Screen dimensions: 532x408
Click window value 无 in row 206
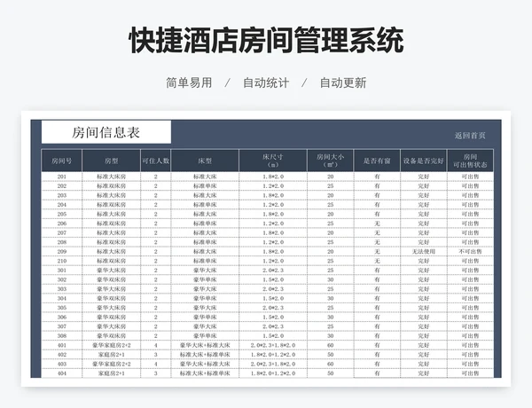pyautogui.click(x=377, y=224)
